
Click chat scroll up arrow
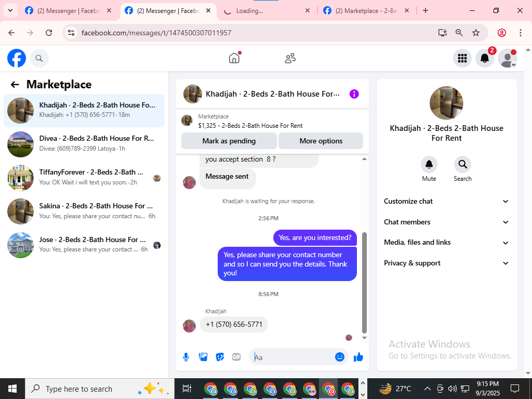tap(364, 159)
